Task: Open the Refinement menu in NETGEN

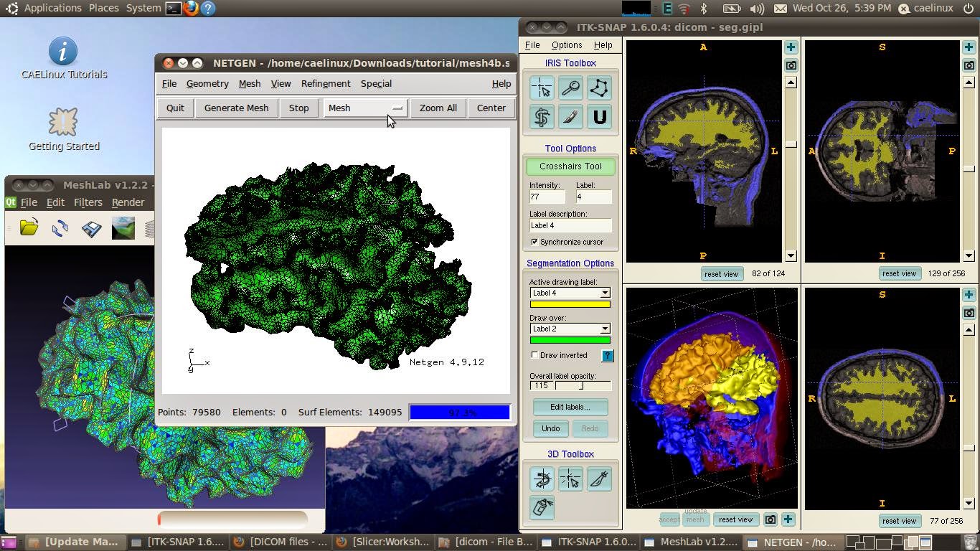Action: [326, 83]
